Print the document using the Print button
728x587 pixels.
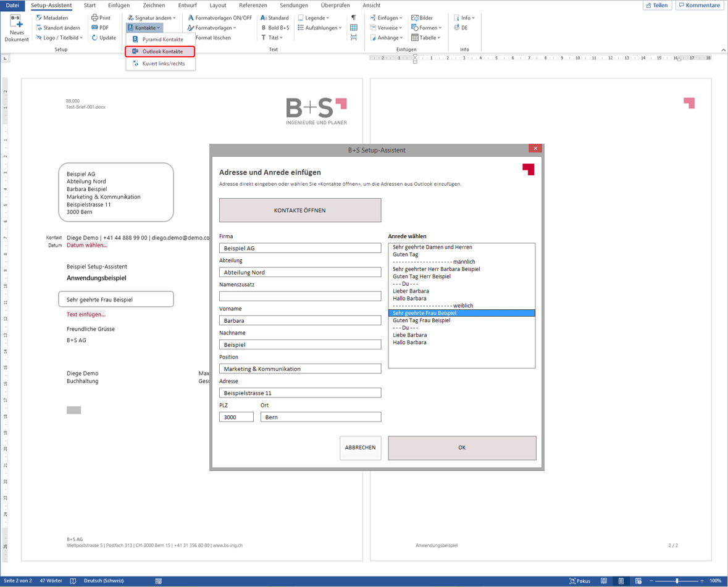101,18
